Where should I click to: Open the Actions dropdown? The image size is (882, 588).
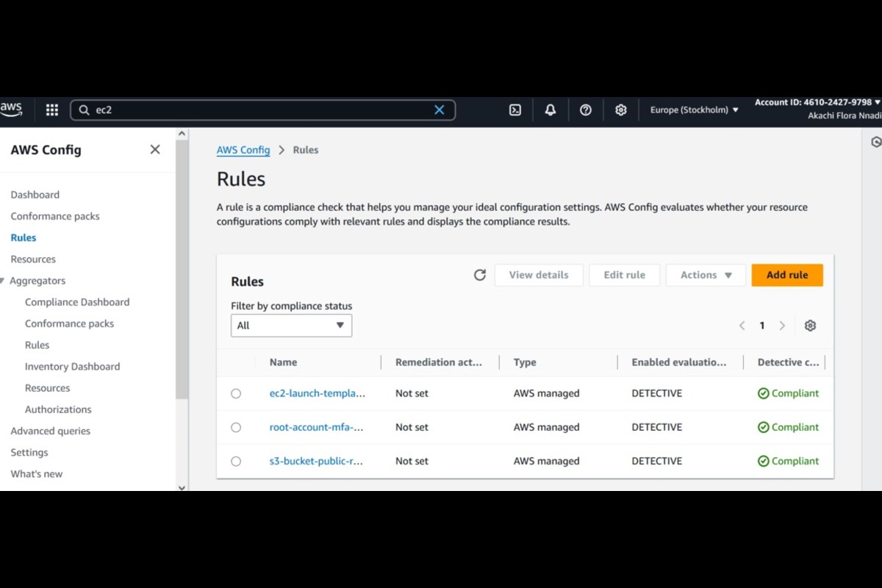706,275
